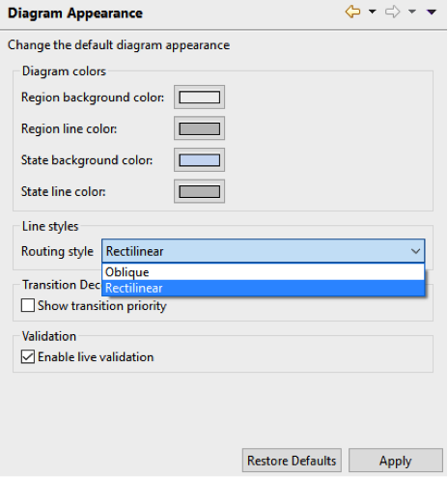
Task: Click the Enable live validation label text
Action: click(96, 357)
